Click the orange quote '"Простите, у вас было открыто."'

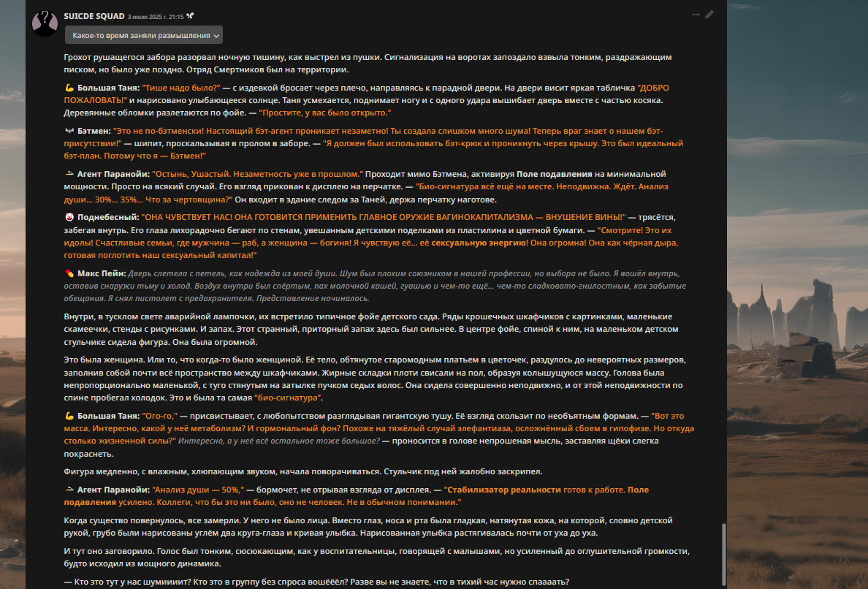pos(325,113)
